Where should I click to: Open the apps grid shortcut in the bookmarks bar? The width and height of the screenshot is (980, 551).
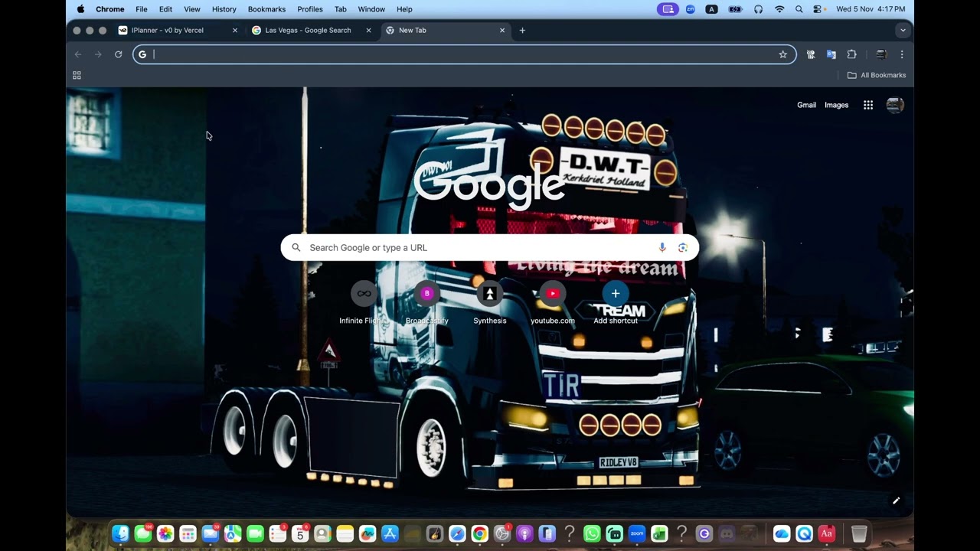click(x=77, y=75)
